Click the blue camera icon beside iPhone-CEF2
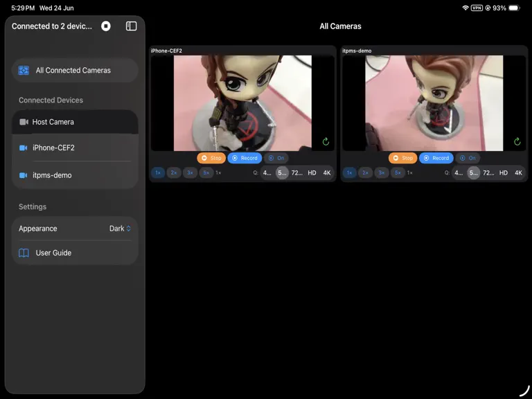 point(23,148)
